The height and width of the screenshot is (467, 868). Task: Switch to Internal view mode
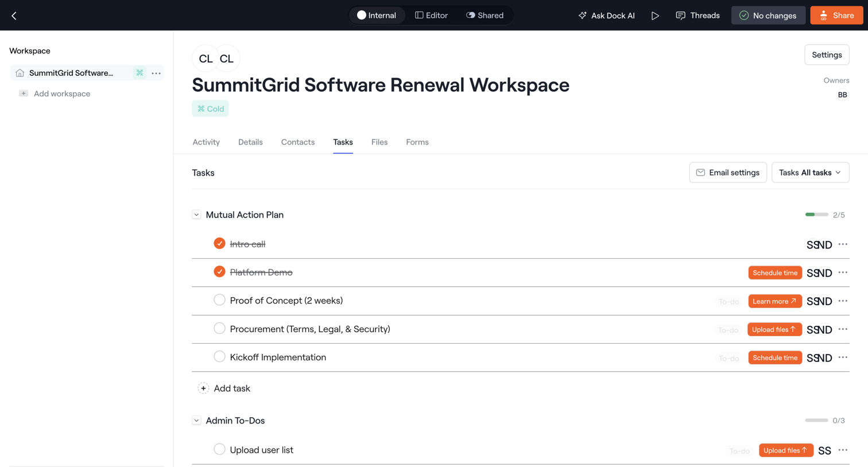tap(377, 15)
